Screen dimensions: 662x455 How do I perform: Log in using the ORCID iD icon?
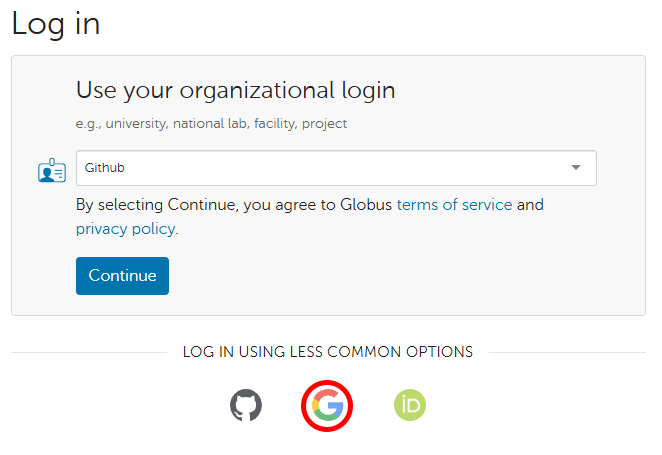[410, 406]
